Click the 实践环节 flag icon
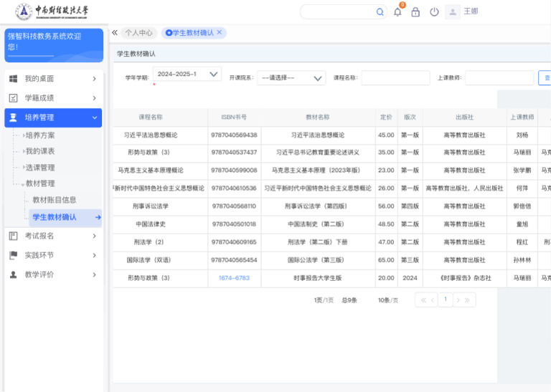The height and width of the screenshot is (392, 551). coord(13,255)
